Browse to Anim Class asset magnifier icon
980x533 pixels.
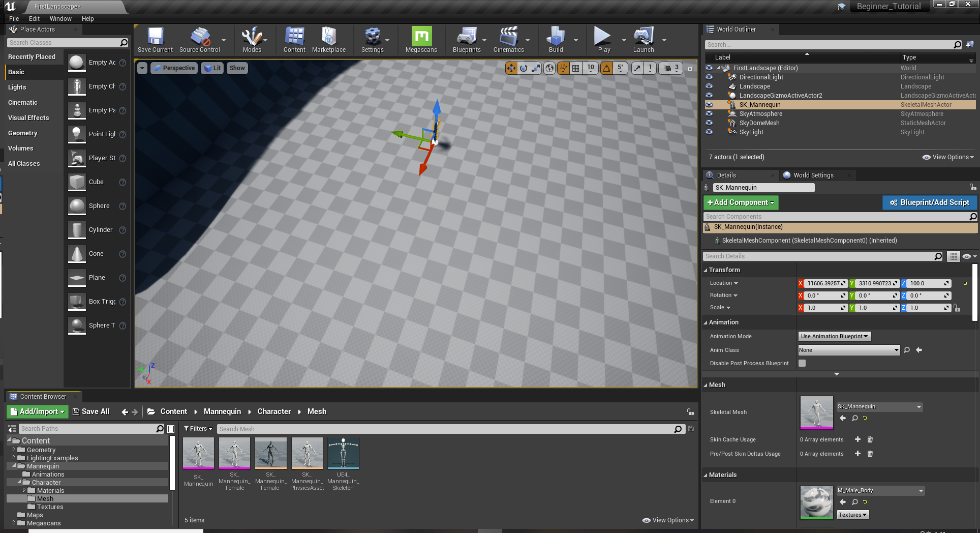[x=907, y=350]
